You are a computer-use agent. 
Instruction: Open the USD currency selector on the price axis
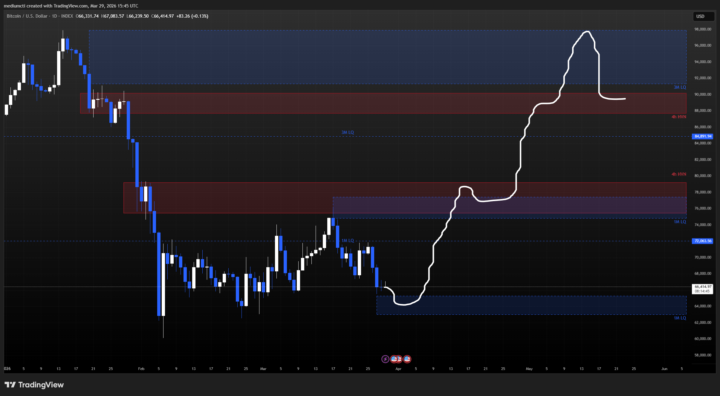pyautogui.click(x=703, y=16)
